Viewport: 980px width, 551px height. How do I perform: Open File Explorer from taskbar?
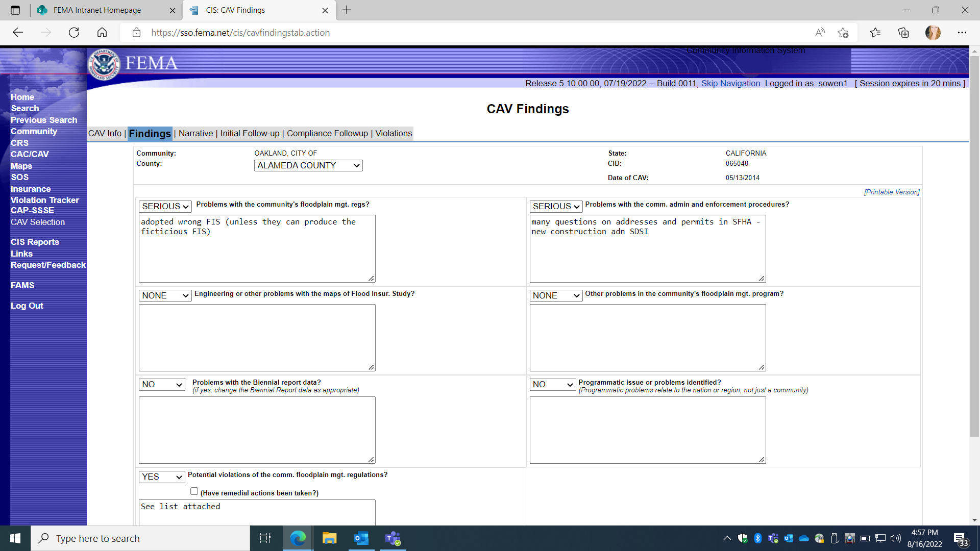(x=329, y=538)
